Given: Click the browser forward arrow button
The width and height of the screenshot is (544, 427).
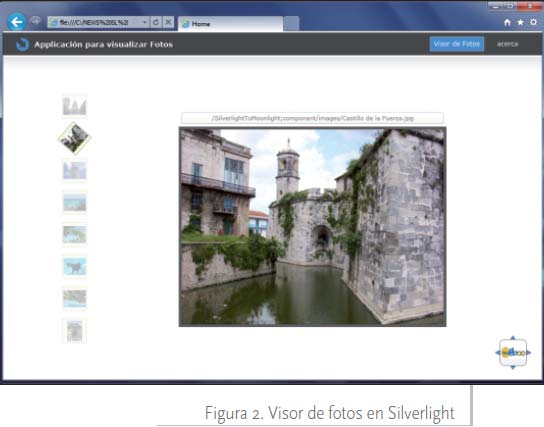Looking at the screenshot, I should coord(35,22).
